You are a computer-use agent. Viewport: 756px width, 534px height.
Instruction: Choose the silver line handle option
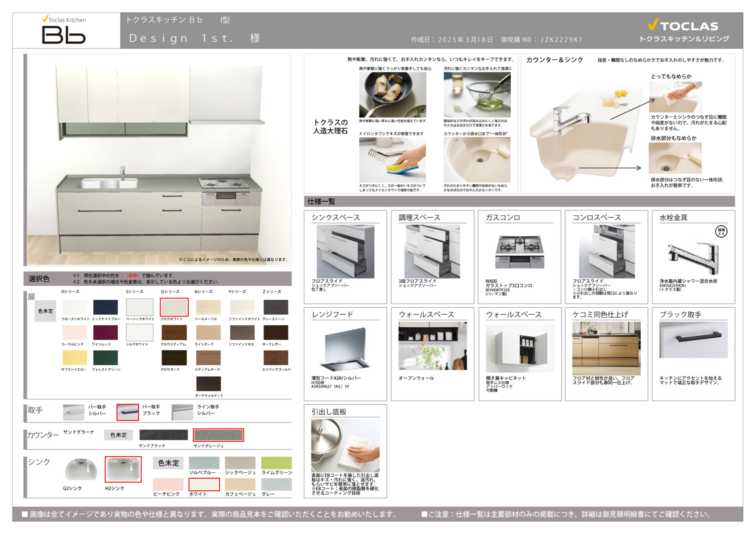pyautogui.click(x=182, y=412)
